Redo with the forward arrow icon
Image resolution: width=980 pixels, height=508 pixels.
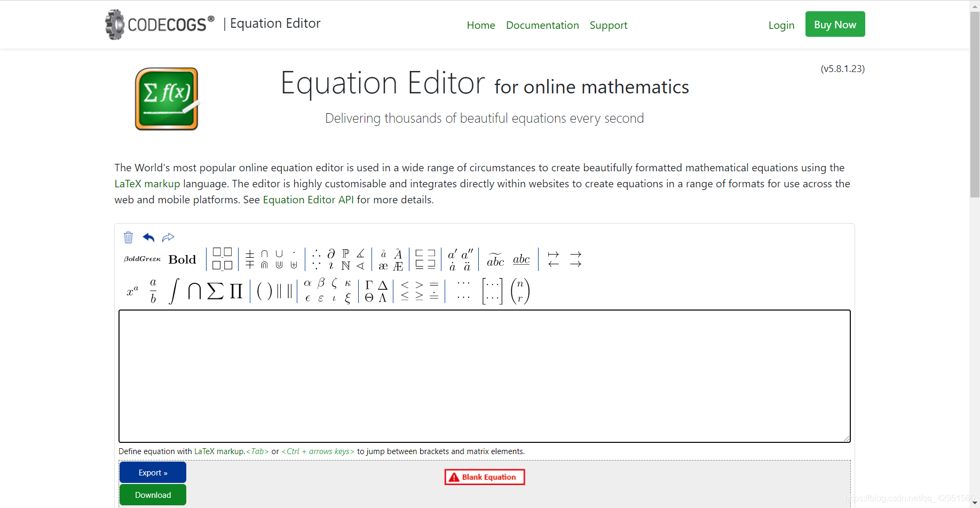pos(168,237)
